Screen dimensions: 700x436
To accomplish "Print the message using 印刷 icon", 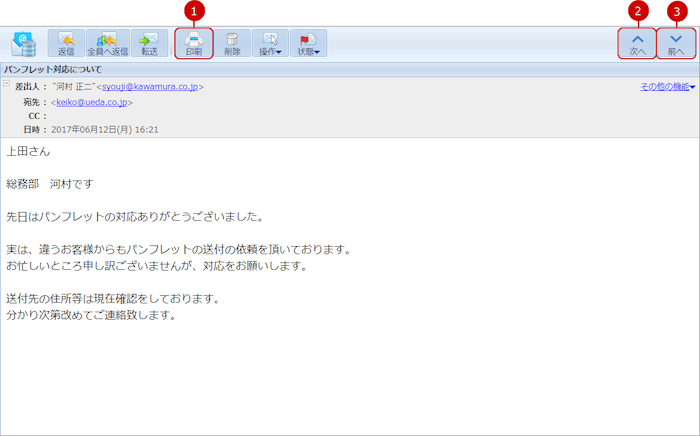I will pyautogui.click(x=194, y=43).
